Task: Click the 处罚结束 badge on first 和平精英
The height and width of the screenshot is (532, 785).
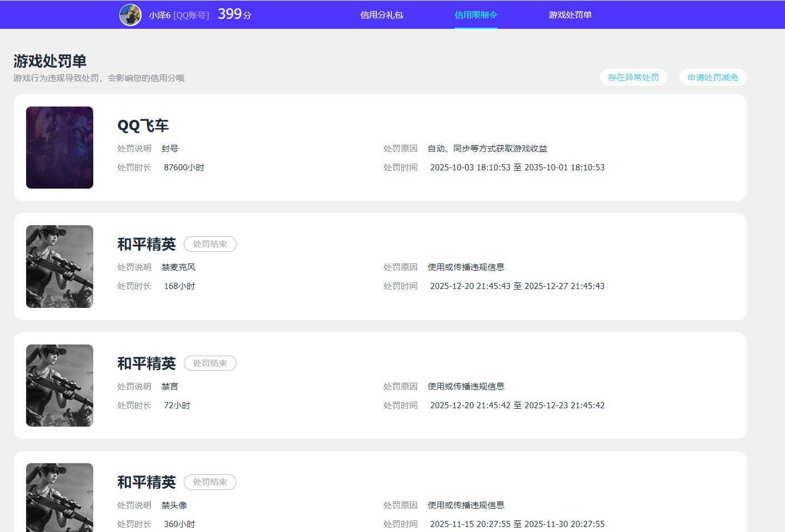Action: click(x=210, y=244)
